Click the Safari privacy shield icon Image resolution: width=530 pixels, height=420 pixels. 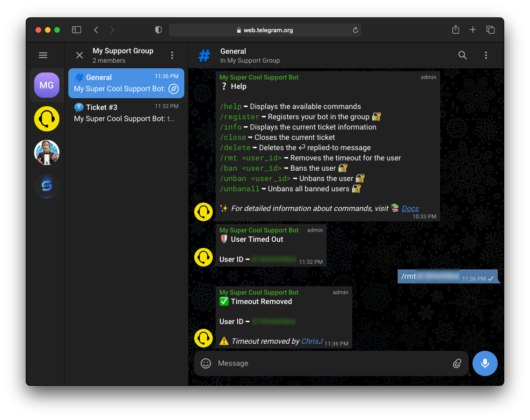pyautogui.click(x=158, y=30)
